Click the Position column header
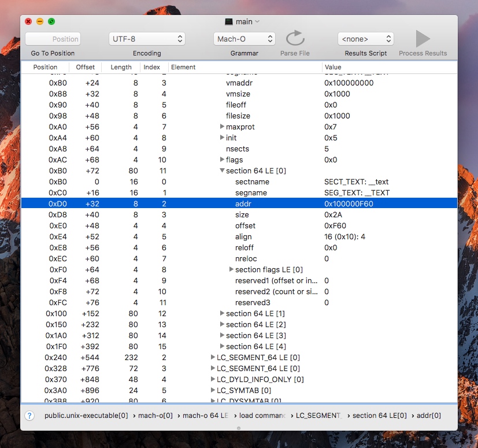The width and height of the screenshot is (478, 448). click(x=45, y=67)
